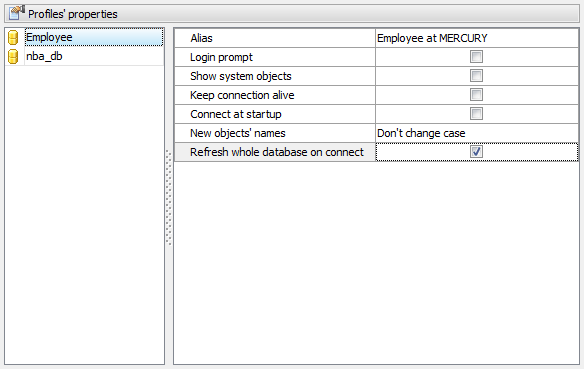This screenshot has width=584, height=369.
Task: Select the Show system objects row label
Action: pyautogui.click(x=241, y=76)
